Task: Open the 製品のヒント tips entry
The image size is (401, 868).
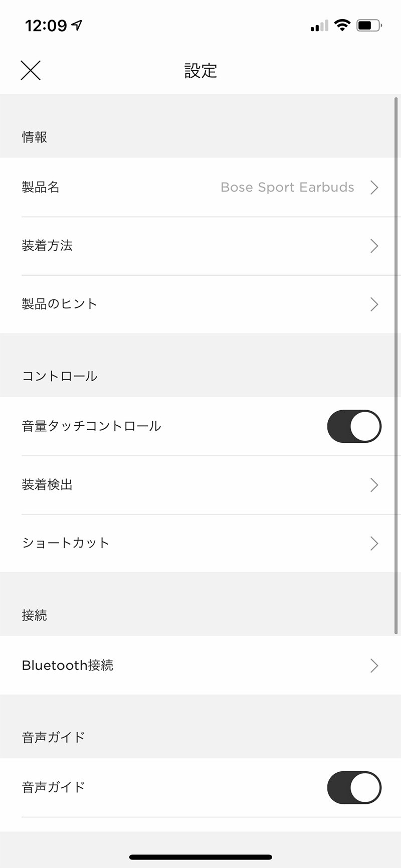Action: click(59, 304)
